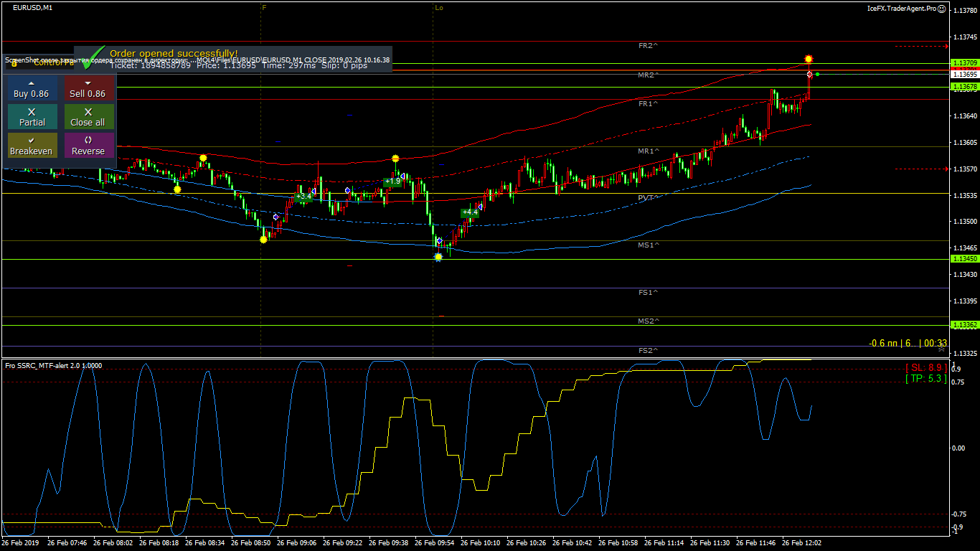The image size is (980, 551).
Task: Click the 26 Feb 12:02 time label
Action: pos(801,543)
